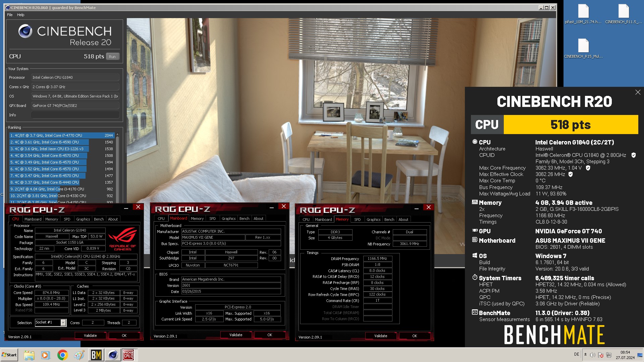Launch Google Chrome from taskbar
The width and height of the screenshot is (644, 362).
pyautogui.click(x=62, y=355)
